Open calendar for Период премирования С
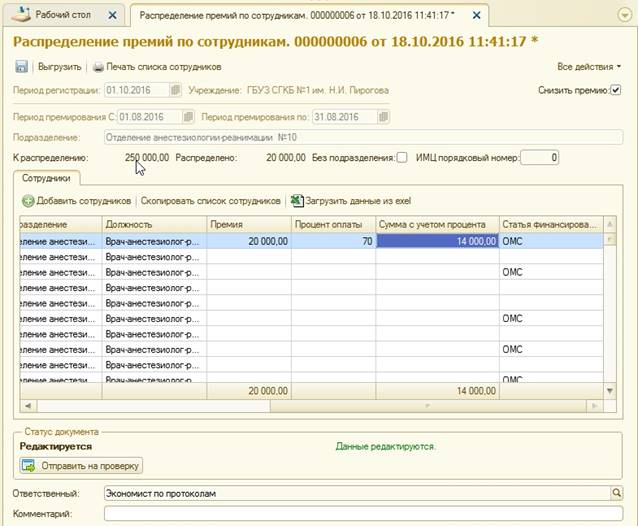638x526 pixels. 188,116
